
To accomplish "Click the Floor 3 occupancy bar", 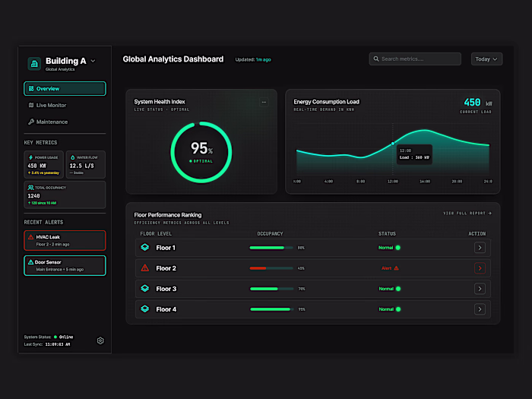I will (271, 289).
